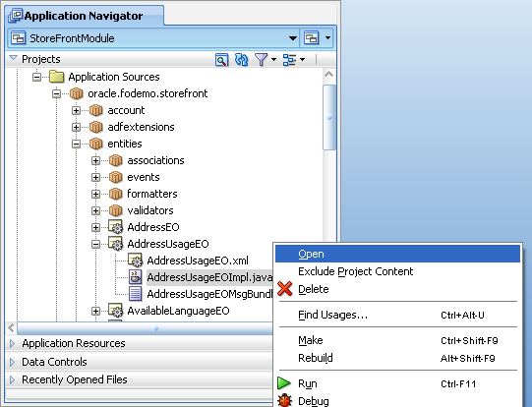Select AddressUsageEOImpl.java tree item

click(x=209, y=277)
